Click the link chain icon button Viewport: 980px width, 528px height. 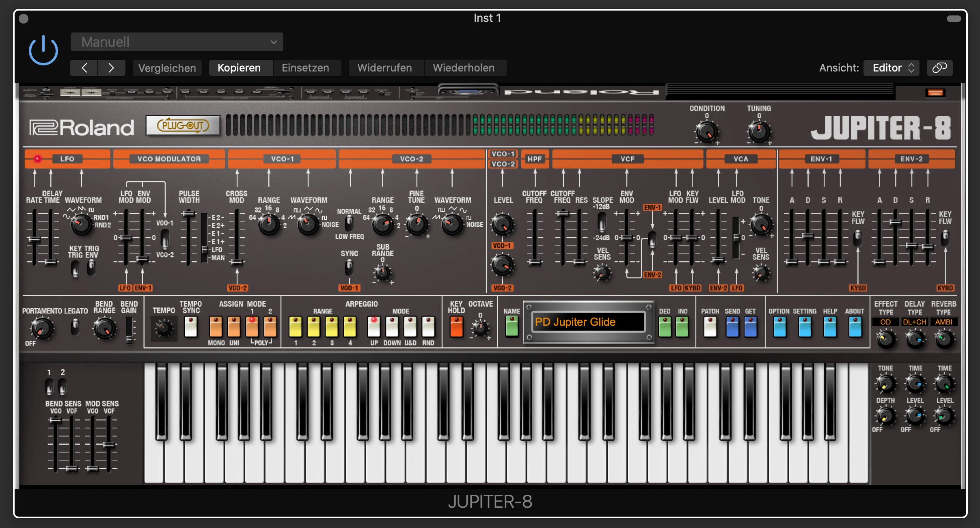[x=939, y=67]
